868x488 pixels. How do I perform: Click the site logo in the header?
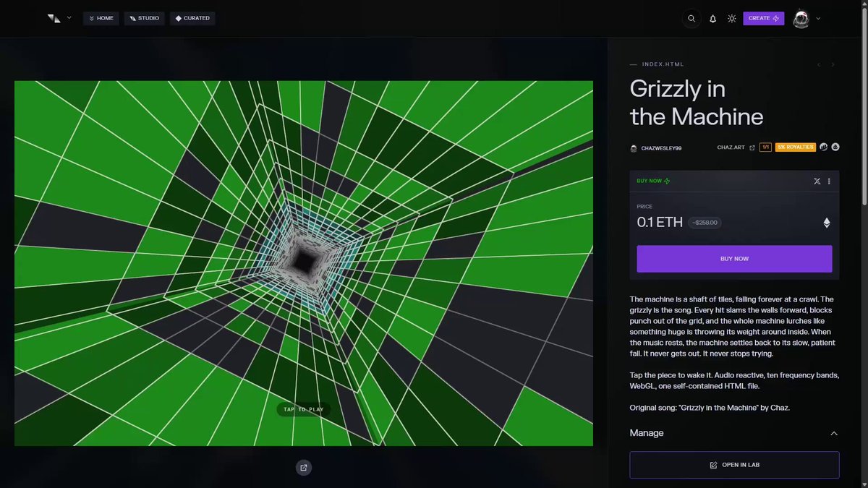(54, 18)
